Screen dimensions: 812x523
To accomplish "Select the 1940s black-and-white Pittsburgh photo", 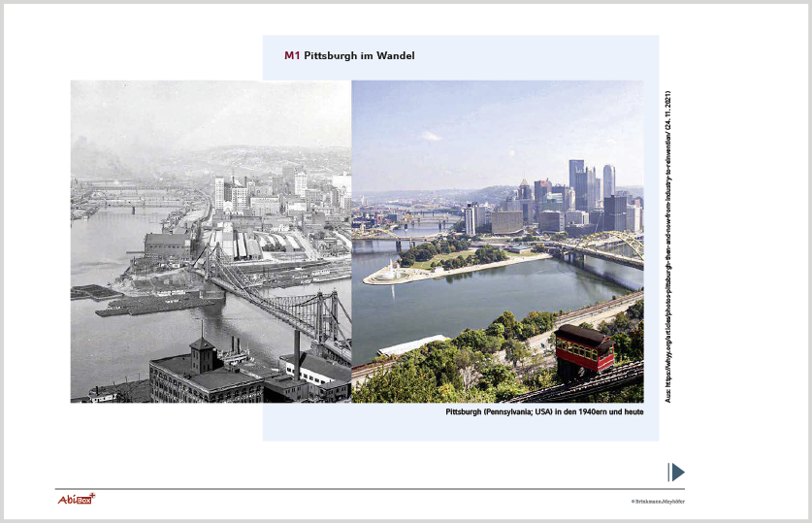I will point(211,242).
